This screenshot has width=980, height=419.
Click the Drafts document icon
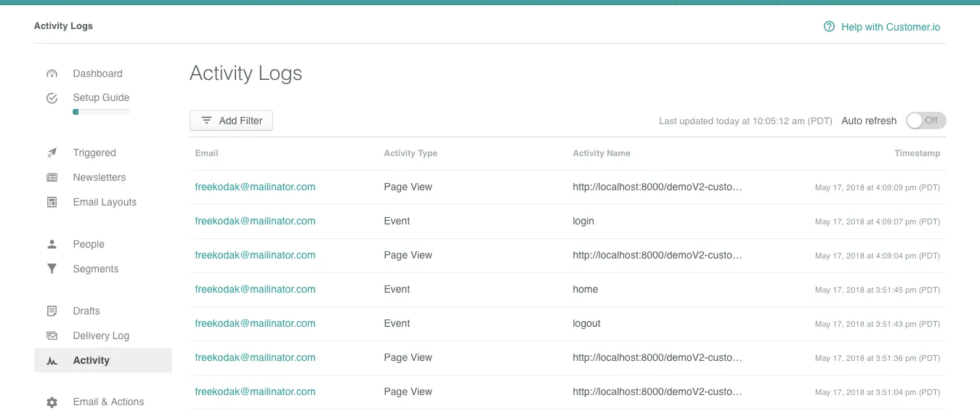(x=52, y=312)
